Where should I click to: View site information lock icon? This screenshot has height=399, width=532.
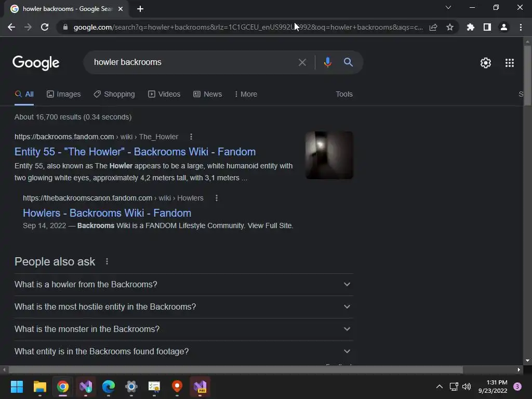coord(65,27)
